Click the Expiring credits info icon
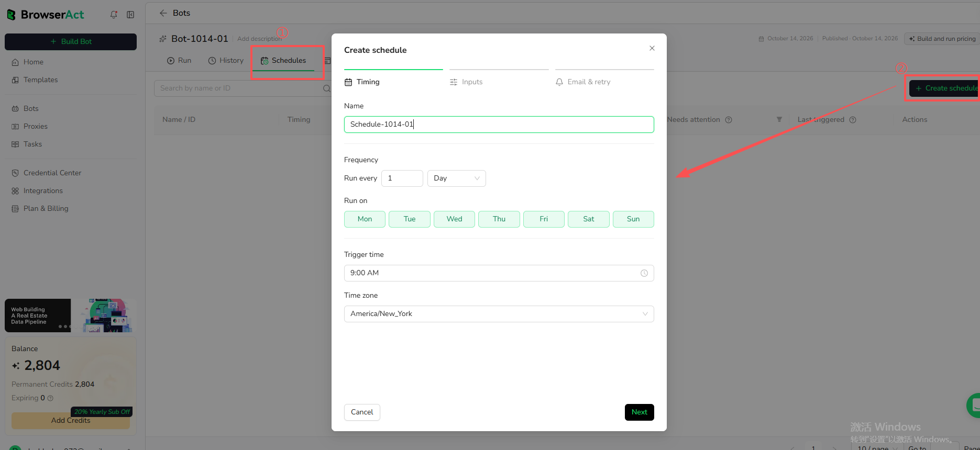Screen dimensions: 980x450 pyautogui.click(x=50, y=398)
